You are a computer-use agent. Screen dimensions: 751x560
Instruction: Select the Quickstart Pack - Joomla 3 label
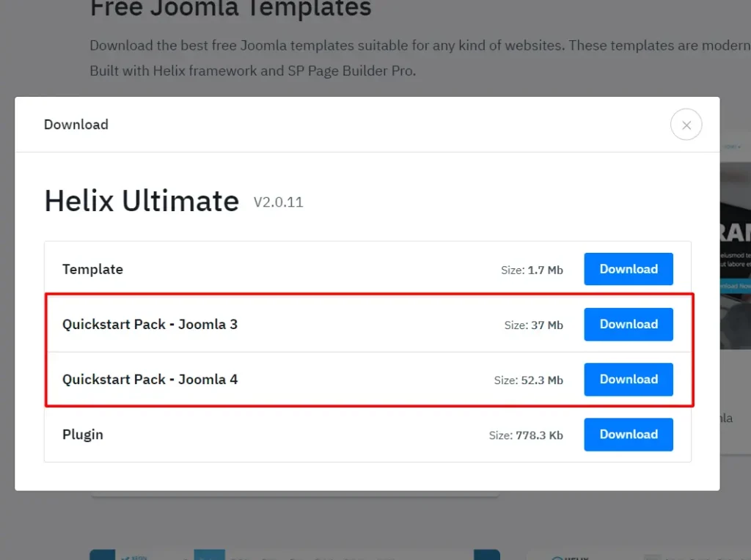coord(150,324)
